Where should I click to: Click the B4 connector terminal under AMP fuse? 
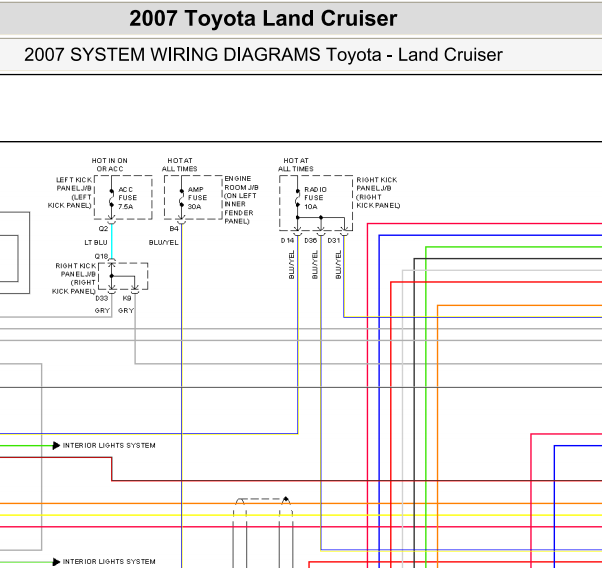tap(182, 222)
